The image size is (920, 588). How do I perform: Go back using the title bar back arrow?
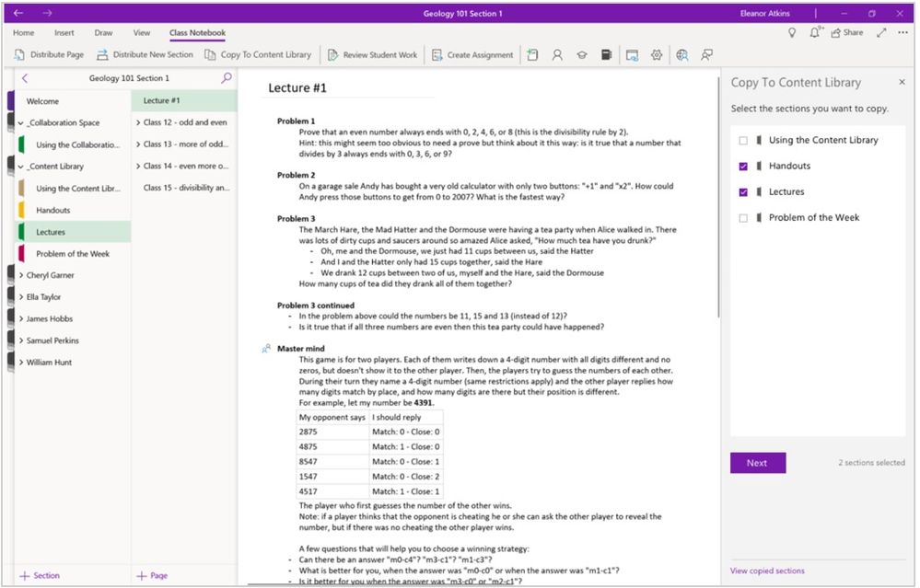coord(18,13)
